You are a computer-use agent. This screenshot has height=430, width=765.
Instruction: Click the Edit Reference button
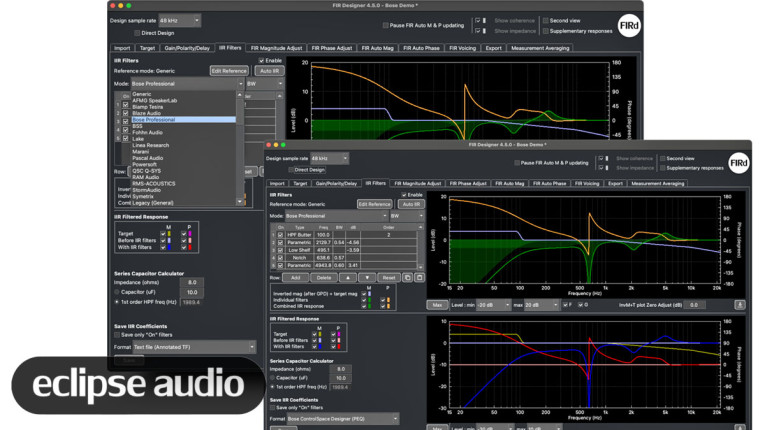(374, 204)
